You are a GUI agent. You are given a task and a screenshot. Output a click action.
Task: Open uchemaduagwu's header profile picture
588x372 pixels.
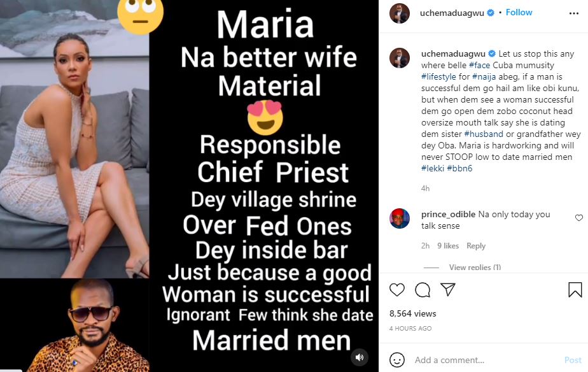point(400,13)
